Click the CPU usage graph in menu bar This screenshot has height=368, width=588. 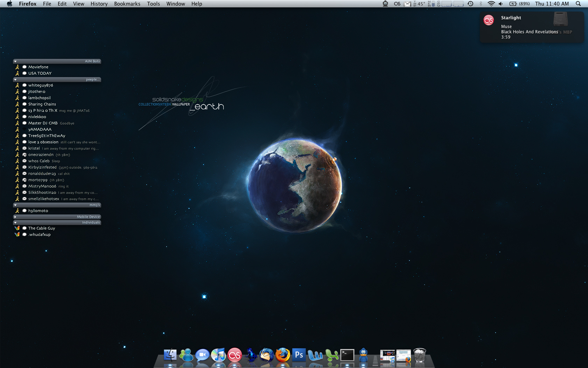(x=450, y=4)
